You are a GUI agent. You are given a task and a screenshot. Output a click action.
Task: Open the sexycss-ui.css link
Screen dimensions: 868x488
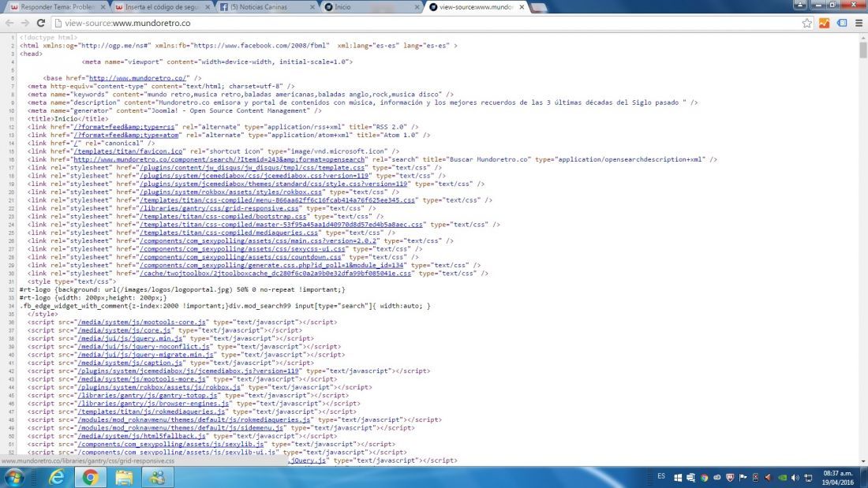tap(242, 249)
